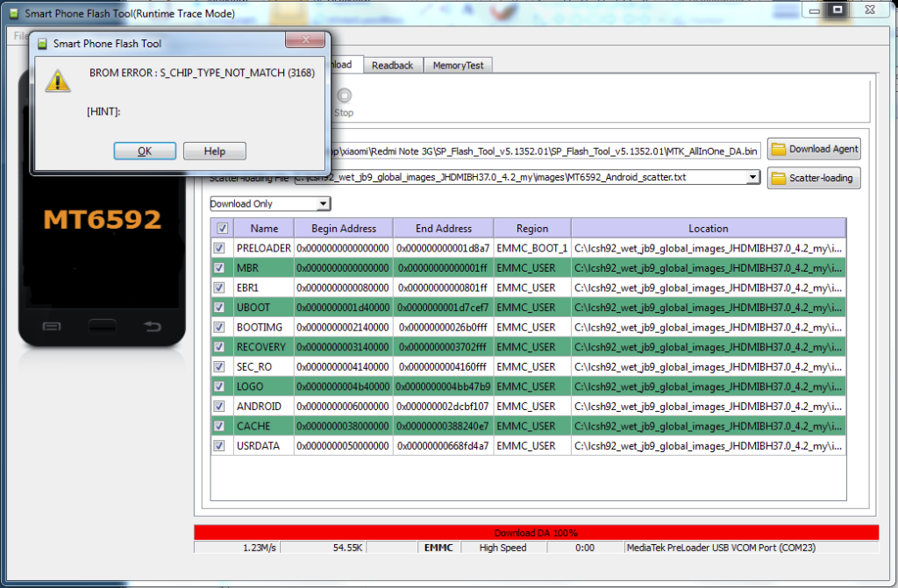
Task: Click the yellow warning icon in the error dialog
Action: point(58,81)
